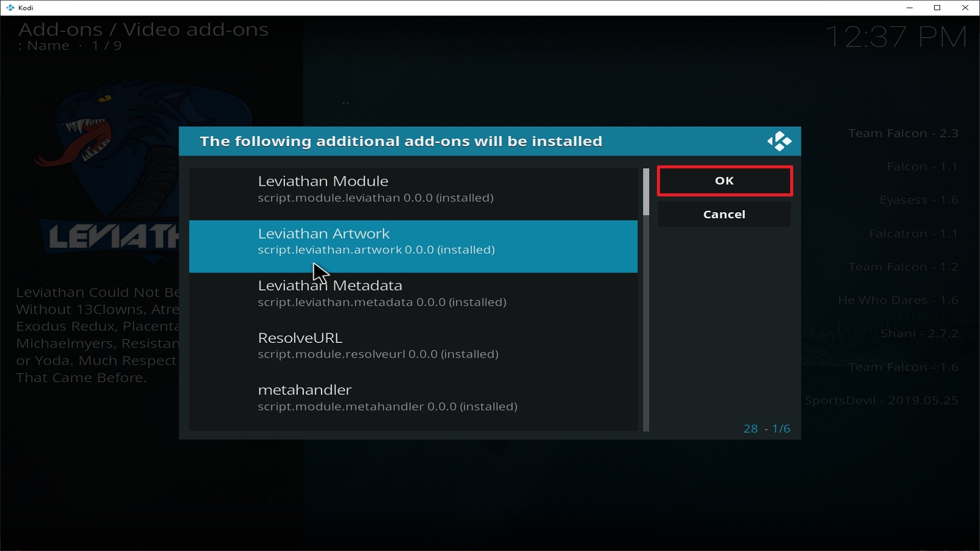Click the 12:37 PM clock display

tap(896, 37)
